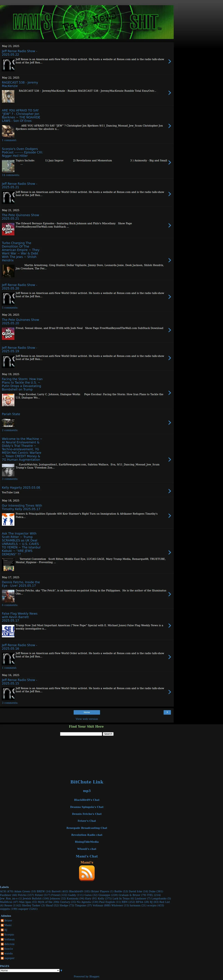Click '5 comments:' under Jeff Rense 2025.05.20
The width and height of the screenshot is (223, 980).
(x=10, y=308)
